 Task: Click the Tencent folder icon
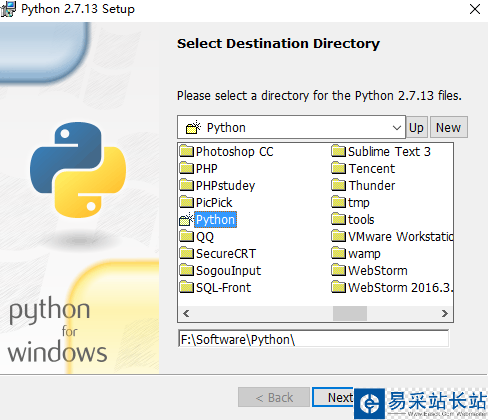click(x=339, y=168)
